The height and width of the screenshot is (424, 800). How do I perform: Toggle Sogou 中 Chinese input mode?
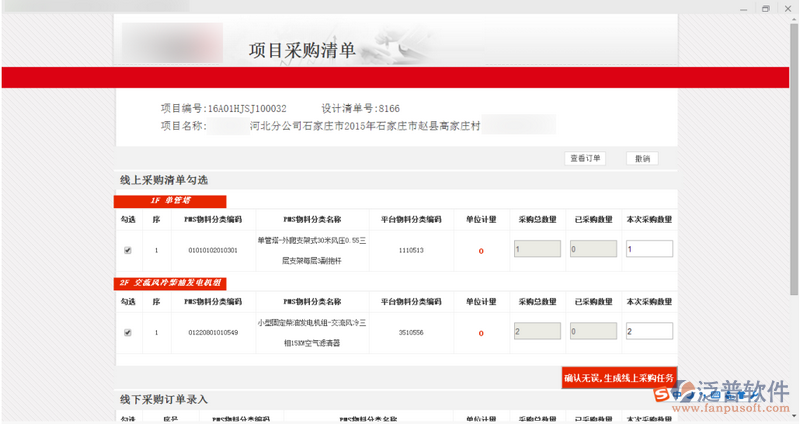[677, 396]
